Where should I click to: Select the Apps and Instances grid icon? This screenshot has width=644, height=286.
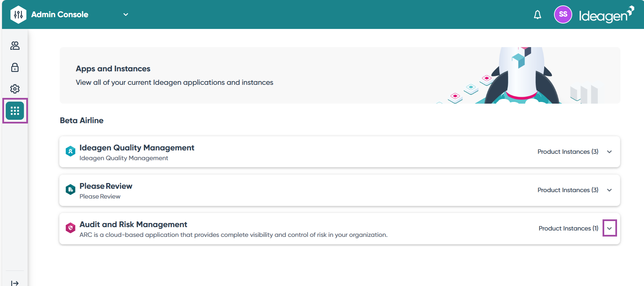pyautogui.click(x=15, y=111)
